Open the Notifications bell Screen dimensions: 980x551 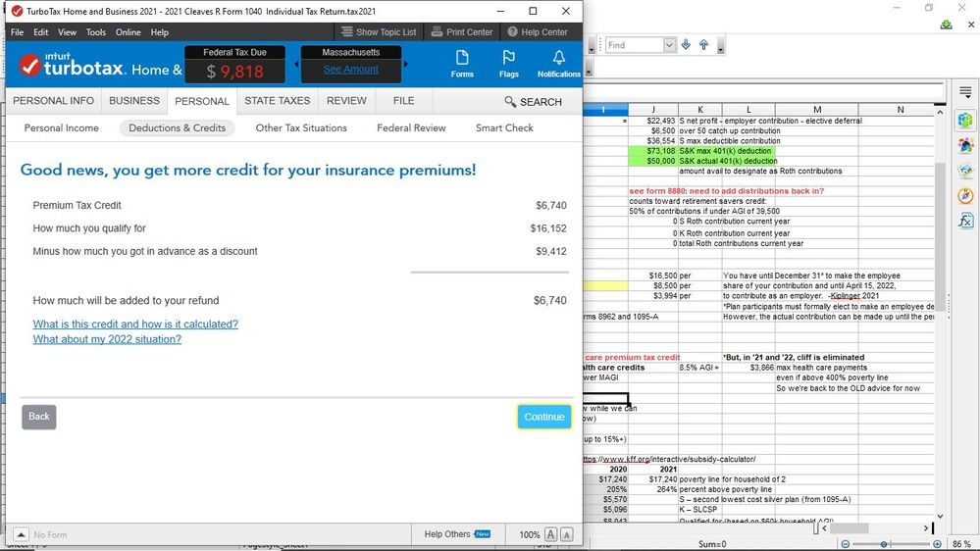click(x=559, y=65)
